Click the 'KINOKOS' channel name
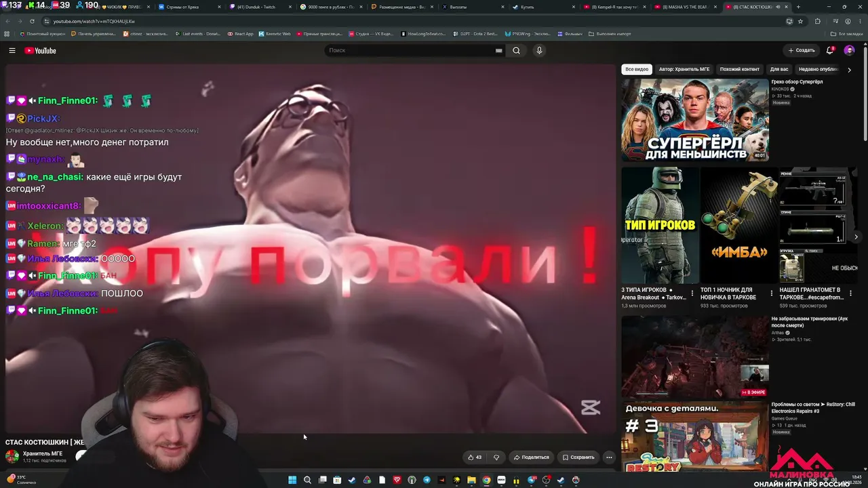Screen dimensions: 868x488 click(x=781, y=89)
